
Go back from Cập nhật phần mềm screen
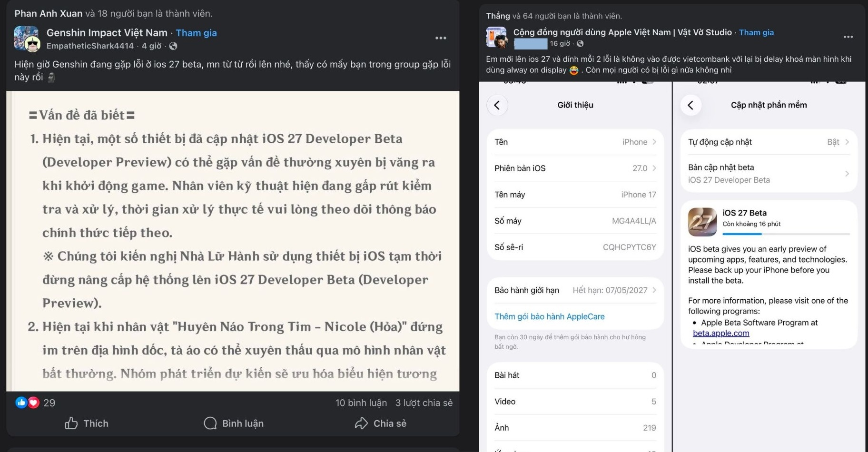(691, 105)
